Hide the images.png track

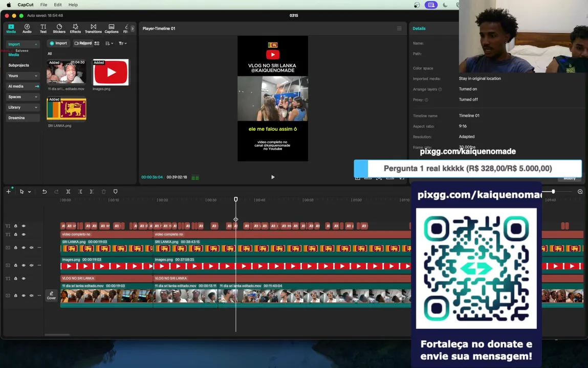click(x=24, y=265)
